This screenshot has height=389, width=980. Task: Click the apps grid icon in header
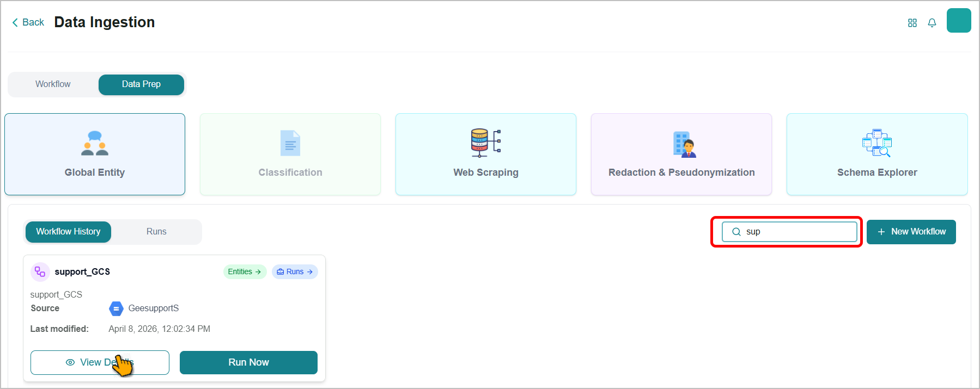point(912,23)
